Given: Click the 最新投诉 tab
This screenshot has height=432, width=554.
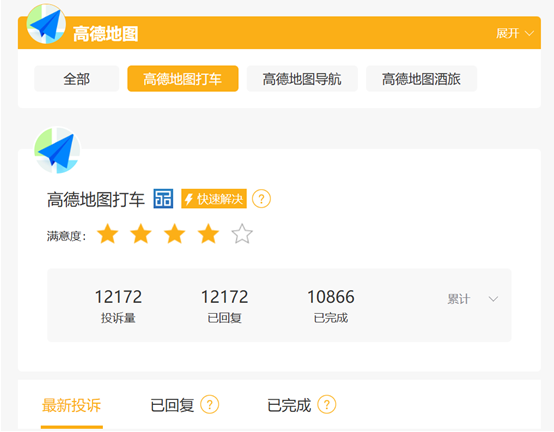Looking at the screenshot, I should click(72, 405).
